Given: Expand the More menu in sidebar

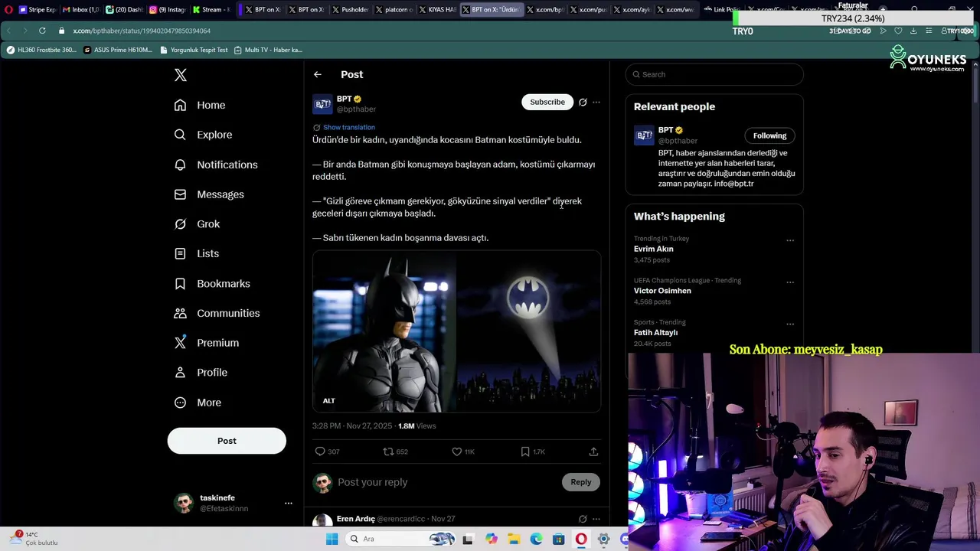Looking at the screenshot, I should [198, 403].
